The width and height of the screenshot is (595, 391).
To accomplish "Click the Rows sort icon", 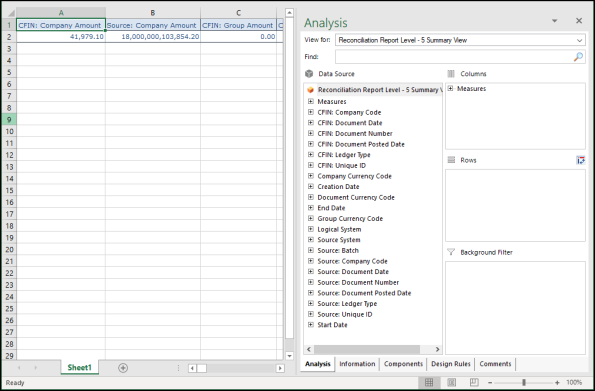I will tap(580, 160).
